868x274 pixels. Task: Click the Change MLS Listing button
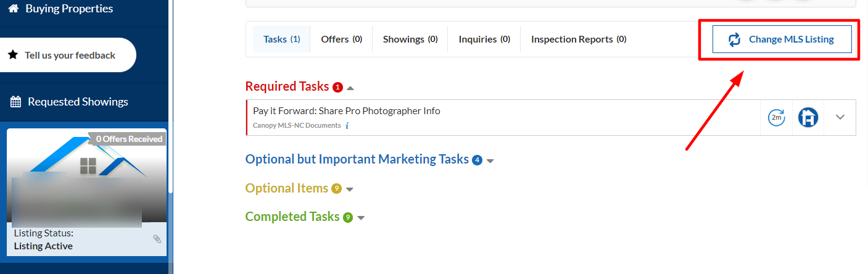782,39
